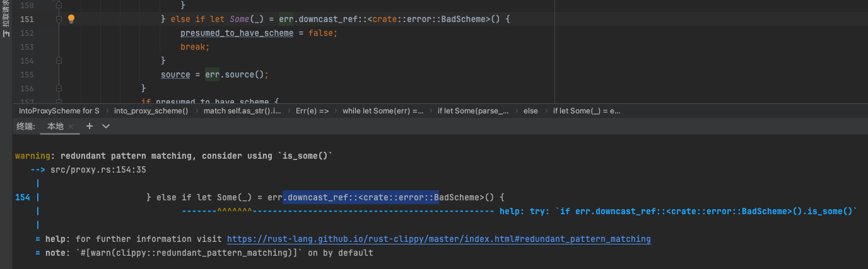Viewport: 868px width, 269px height.
Task: Click presumed_to_have_scheme variable on line 152
Action: 237,33
